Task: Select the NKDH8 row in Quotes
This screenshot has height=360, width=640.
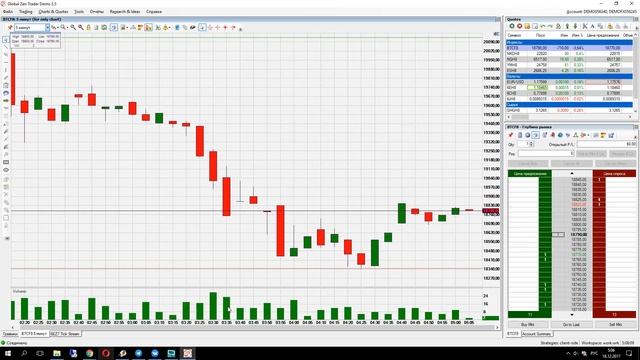Action: (x=569, y=53)
